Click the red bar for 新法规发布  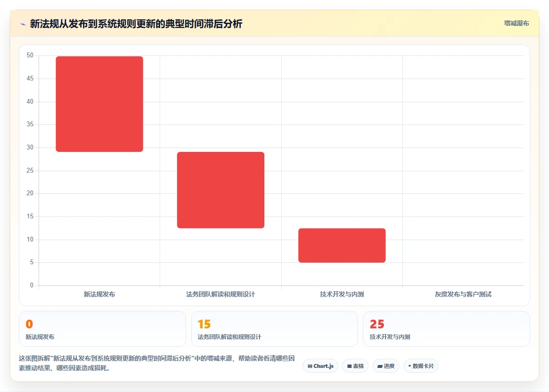99,104
